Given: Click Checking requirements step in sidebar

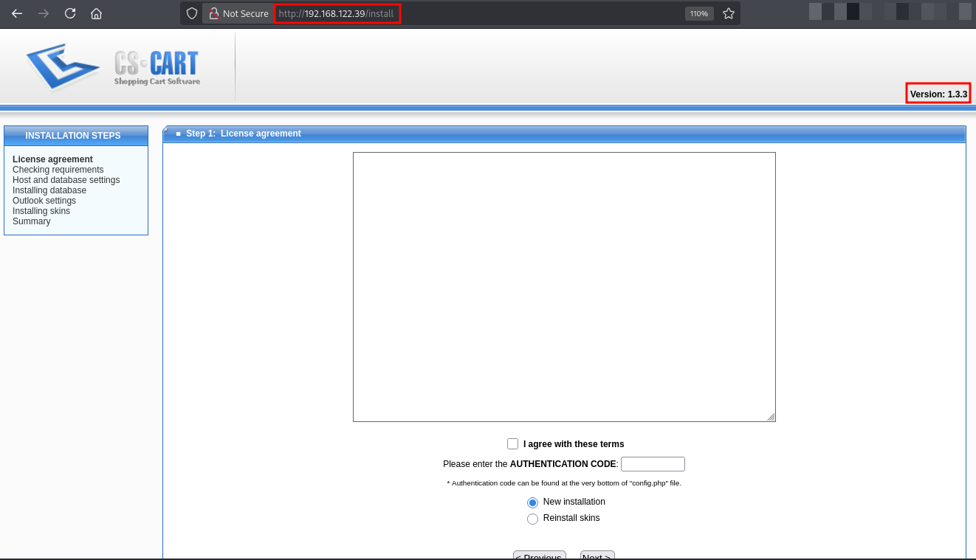Looking at the screenshot, I should click(x=58, y=170).
